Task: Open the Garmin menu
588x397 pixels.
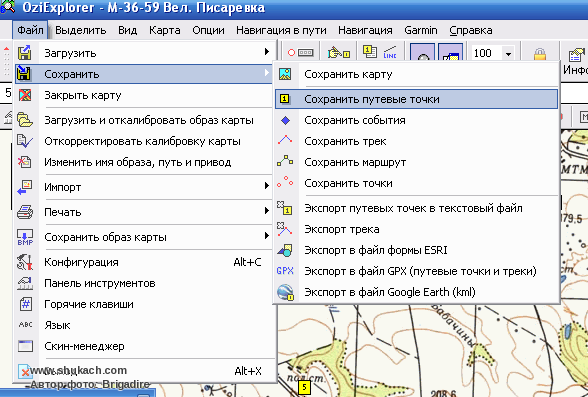Action: click(x=421, y=30)
